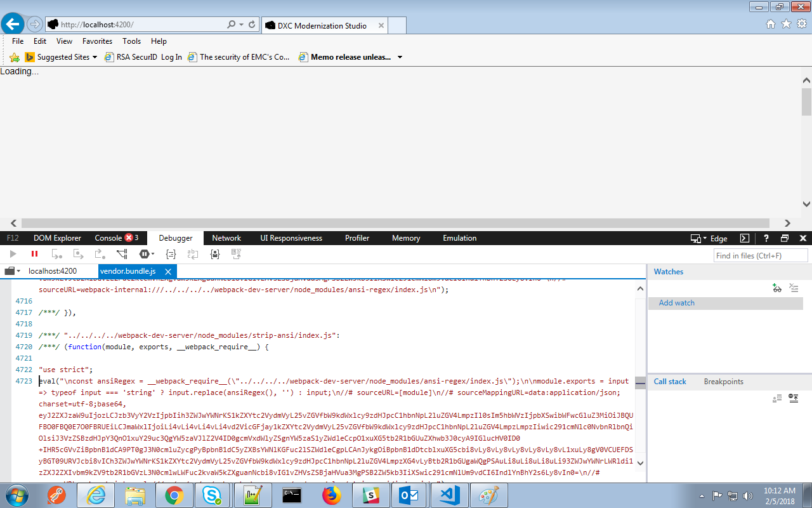Open the Emulation tab
The width and height of the screenshot is (812, 508).
coord(460,238)
